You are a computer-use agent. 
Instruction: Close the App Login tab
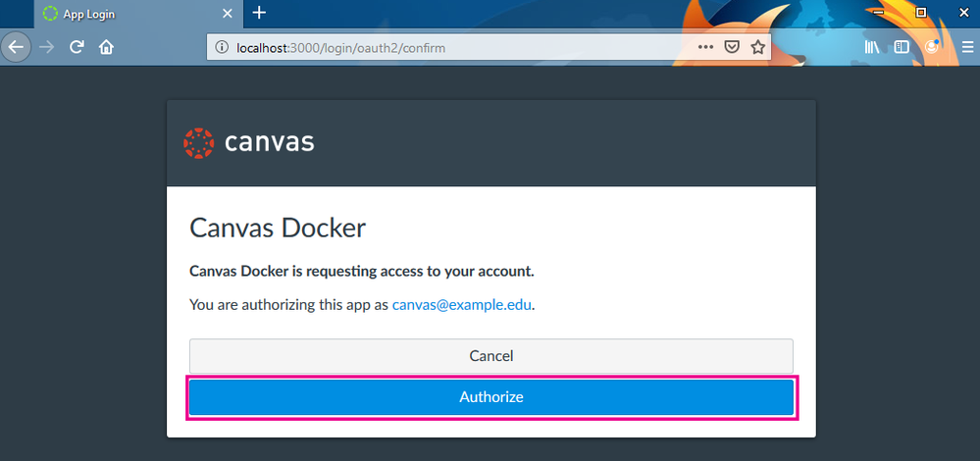coord(228,14)
